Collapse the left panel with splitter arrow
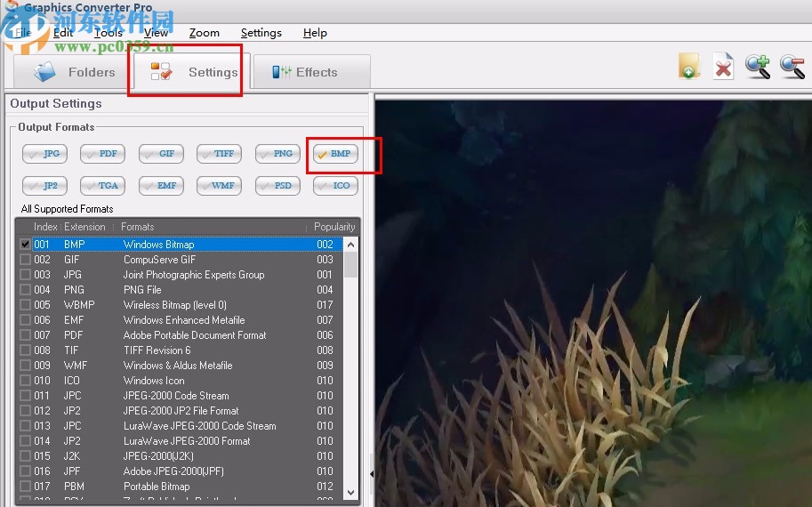 372,474
